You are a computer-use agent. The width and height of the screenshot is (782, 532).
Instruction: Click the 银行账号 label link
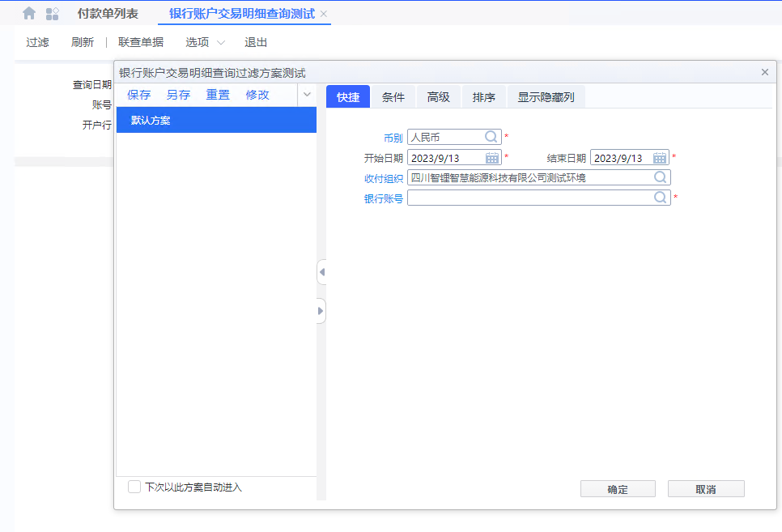(x=383, y=198)
